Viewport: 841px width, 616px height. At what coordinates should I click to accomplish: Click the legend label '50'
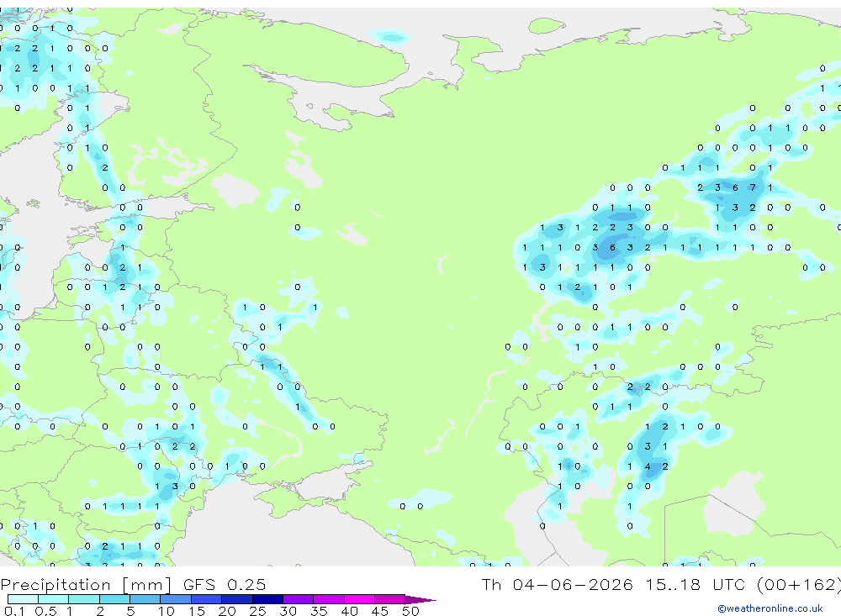(x=410, y=611)
